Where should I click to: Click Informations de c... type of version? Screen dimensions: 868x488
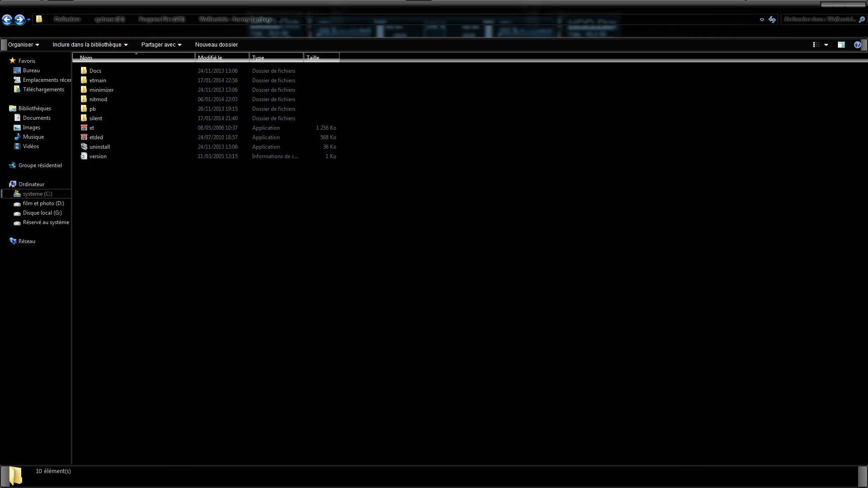point(275,156)
